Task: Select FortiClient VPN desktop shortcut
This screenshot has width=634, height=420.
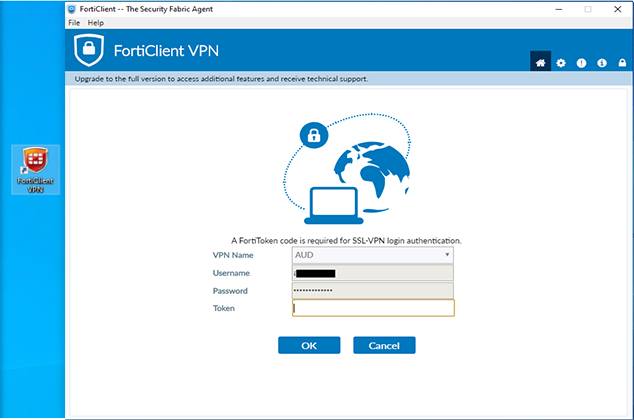Action: point(35,169)
